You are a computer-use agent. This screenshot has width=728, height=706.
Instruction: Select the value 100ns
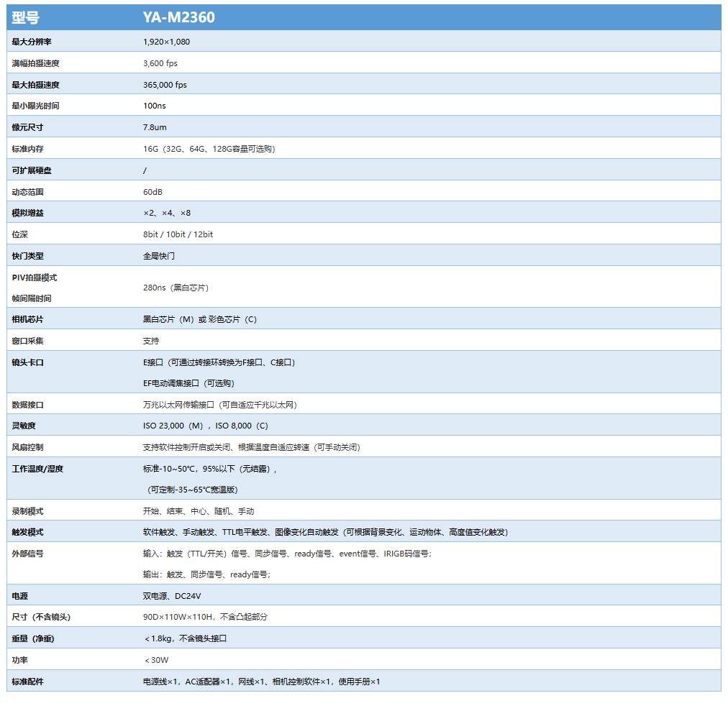pos(155,106)
